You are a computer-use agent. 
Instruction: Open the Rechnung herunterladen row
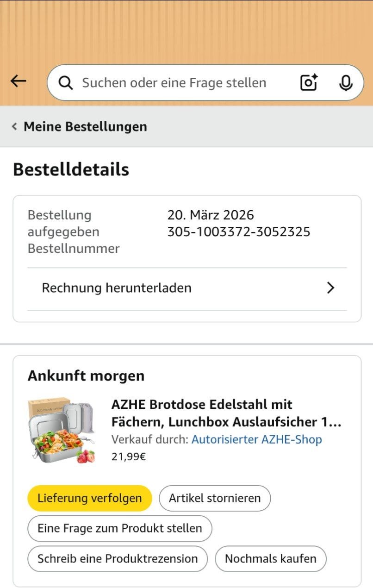coord(187,288)
